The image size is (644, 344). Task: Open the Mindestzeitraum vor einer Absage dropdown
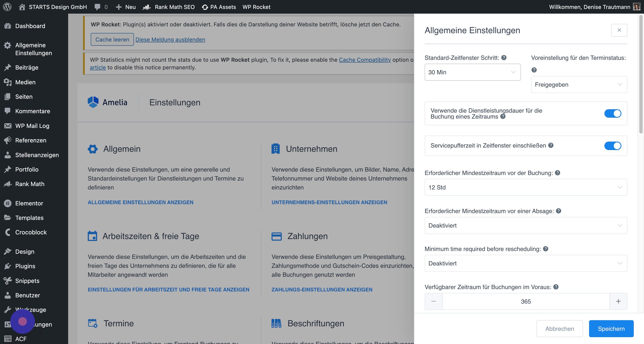point(526,225)
